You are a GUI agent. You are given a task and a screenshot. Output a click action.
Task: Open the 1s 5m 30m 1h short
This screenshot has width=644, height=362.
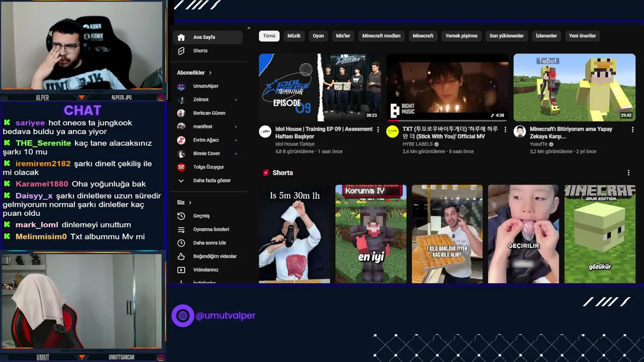click(x=294, y=234)
